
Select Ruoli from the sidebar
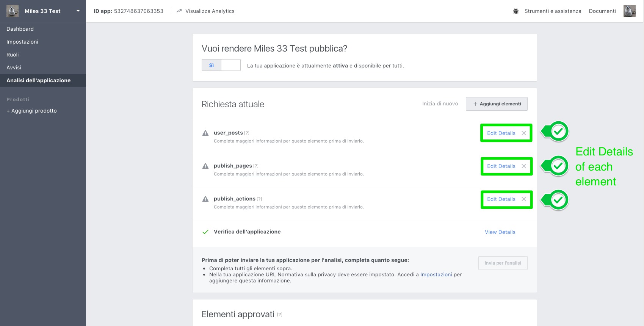coord(13,55)
